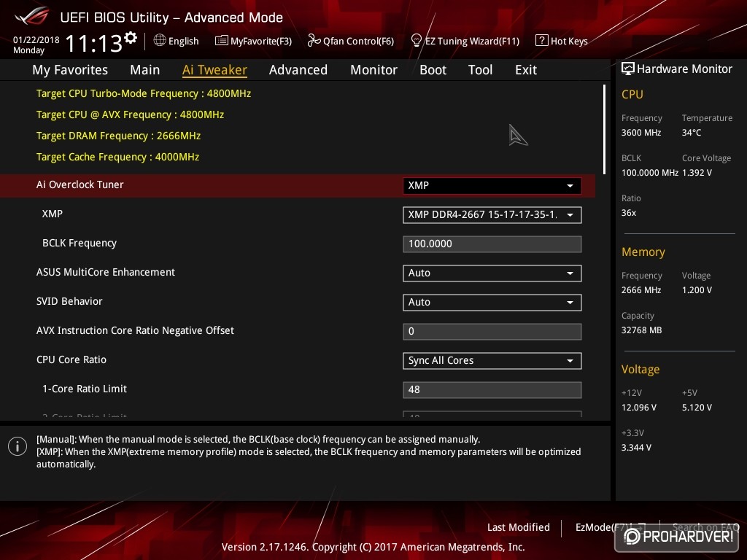747x560 pixels.
Task: Select the SVID Behavior label
Action: click(69, 301)
